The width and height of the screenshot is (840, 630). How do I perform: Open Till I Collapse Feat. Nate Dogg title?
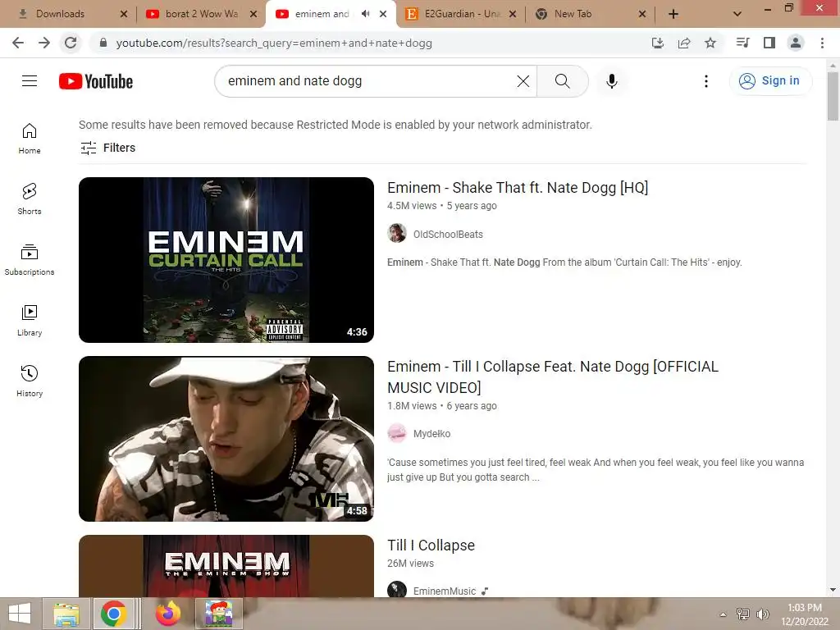point(553,377)
